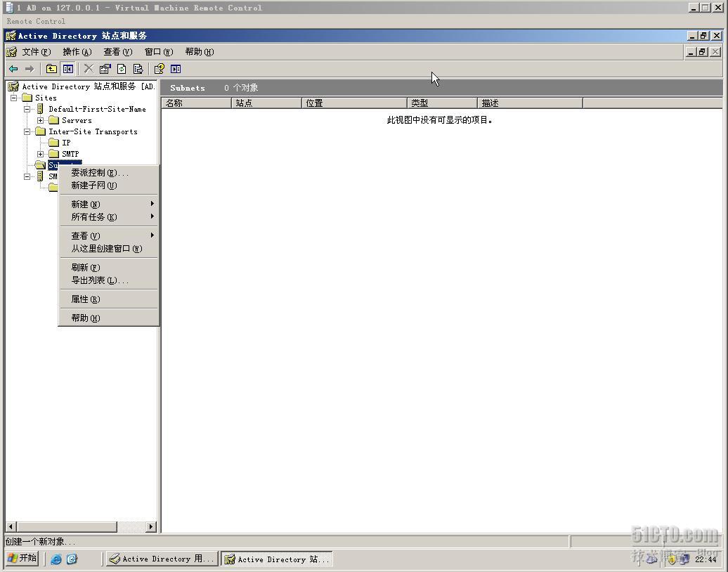Click the MMC console icon in menu bar

[x=12, y=52]
